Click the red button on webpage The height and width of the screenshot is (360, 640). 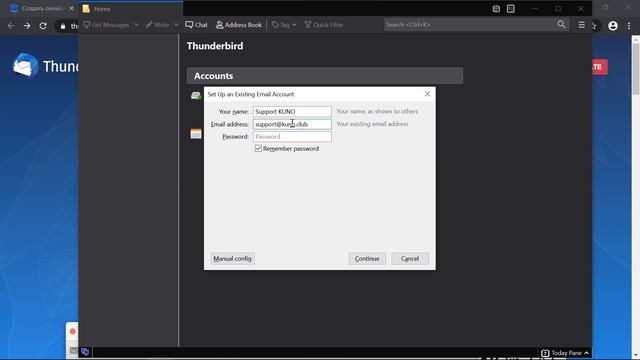(600, 67)
